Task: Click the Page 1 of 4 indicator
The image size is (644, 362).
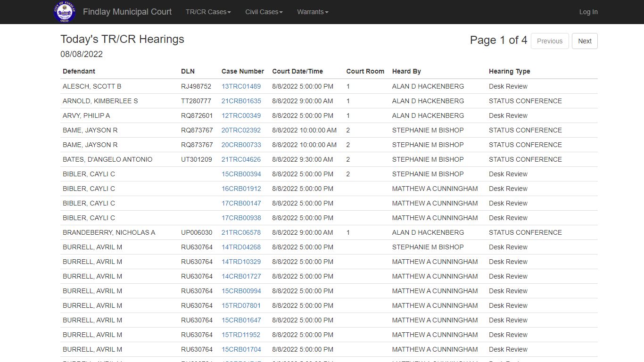Action: pos(498,40)
